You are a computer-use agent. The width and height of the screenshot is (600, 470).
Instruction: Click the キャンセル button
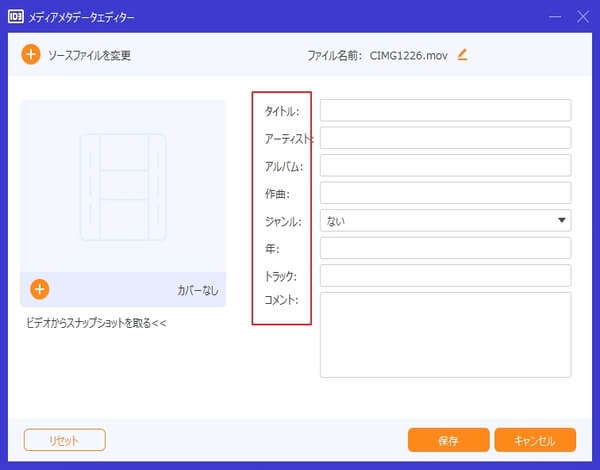pyautogui.click(x=535, y=440)
